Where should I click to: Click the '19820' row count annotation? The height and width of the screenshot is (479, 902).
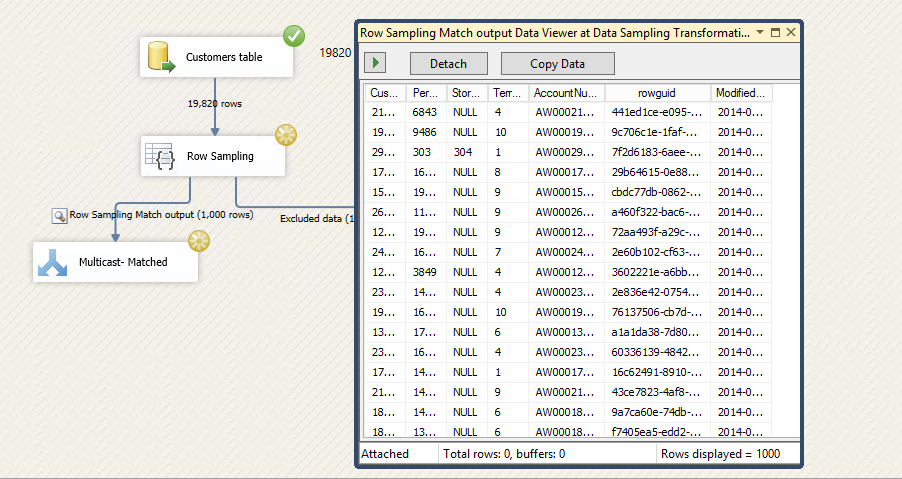[335, 53]
